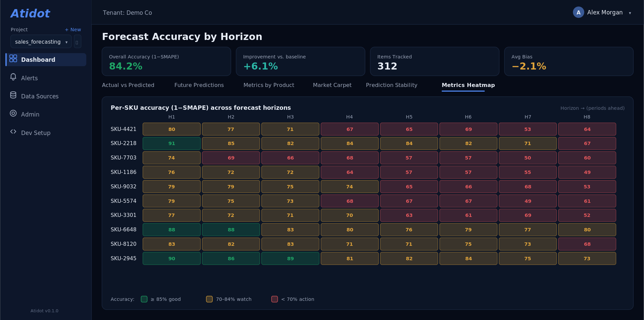Click SKU-8120 H8 cell showing 68

pos(587,244)
